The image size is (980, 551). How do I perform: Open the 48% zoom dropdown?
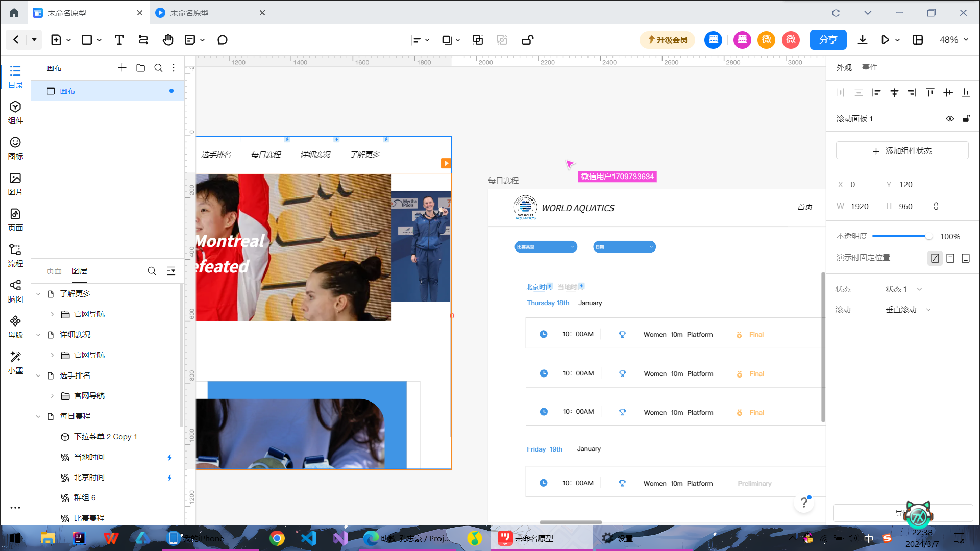coord(954,40)
